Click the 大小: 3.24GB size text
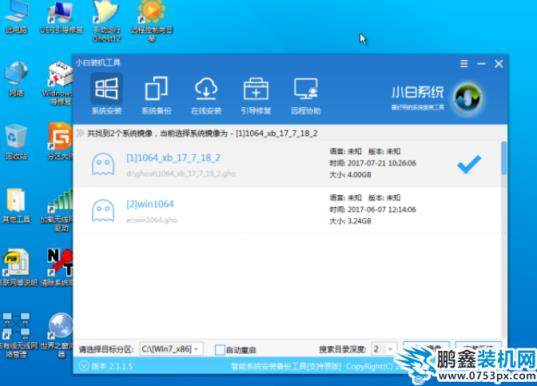The width and height of the screenshot is (537, 386). (x=350, y=221)
